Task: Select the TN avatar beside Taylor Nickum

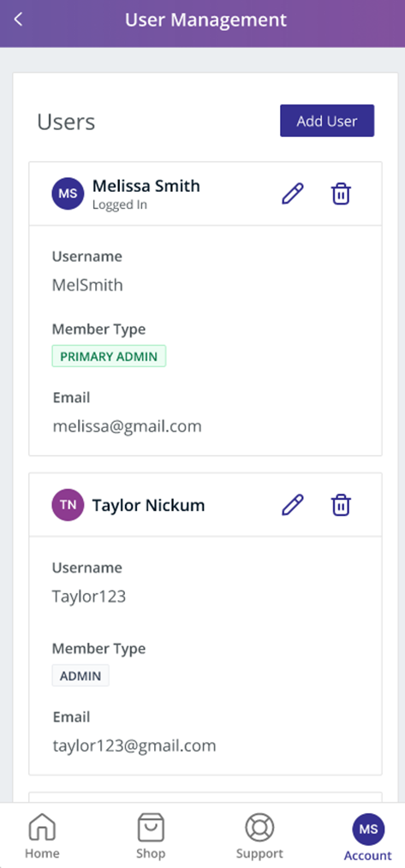Action: (68, 505)
